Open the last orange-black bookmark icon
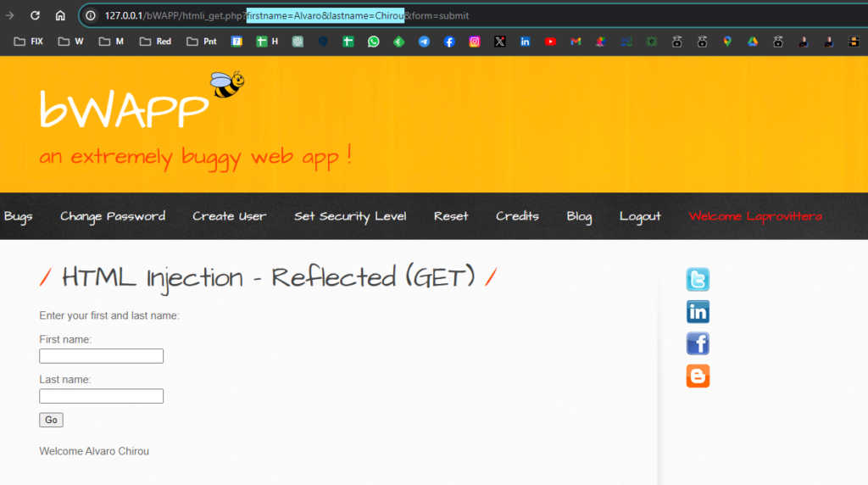Viewport: 868px width, 485px height. pos(854,42)
